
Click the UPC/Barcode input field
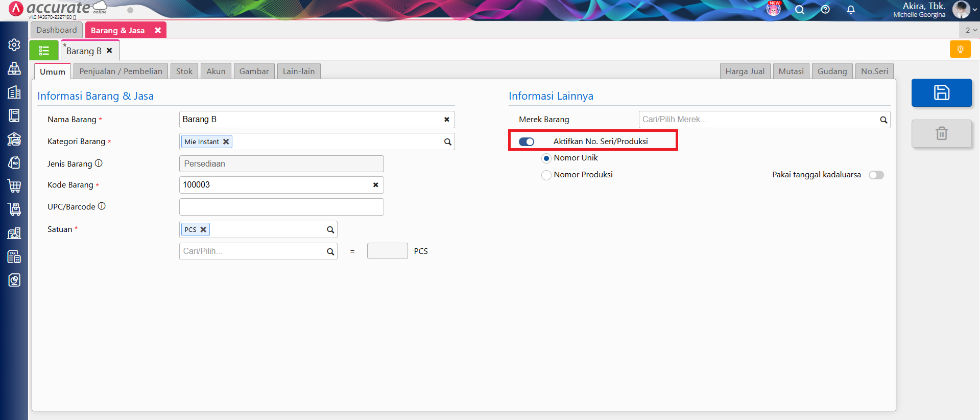tap(281, 207)
